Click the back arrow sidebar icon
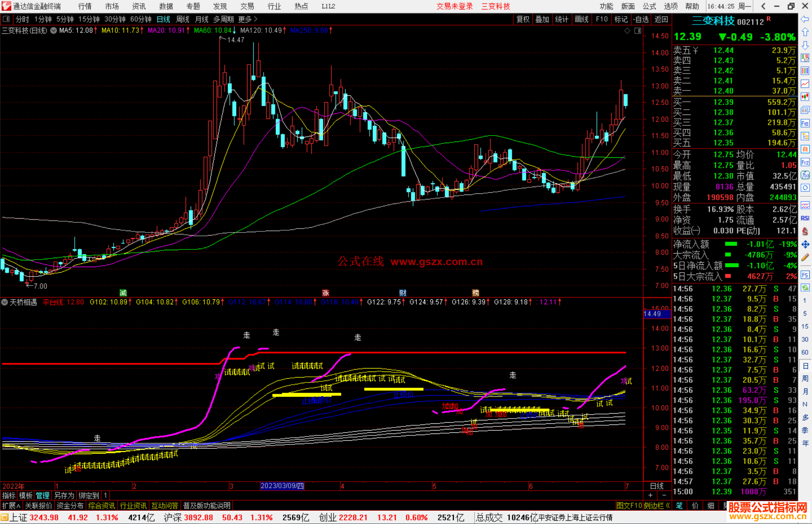The width and height of the screenshot is (812, 524). coord(805,19)
